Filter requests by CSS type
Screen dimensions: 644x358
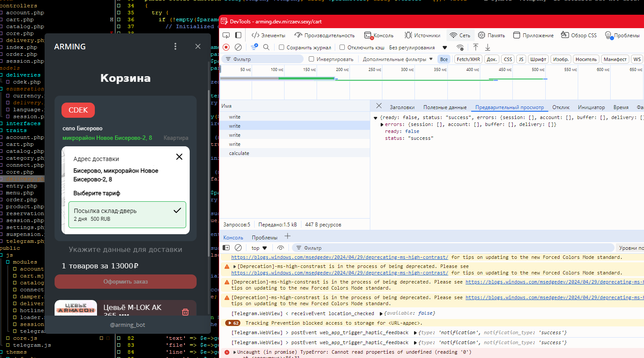point(508,59)
